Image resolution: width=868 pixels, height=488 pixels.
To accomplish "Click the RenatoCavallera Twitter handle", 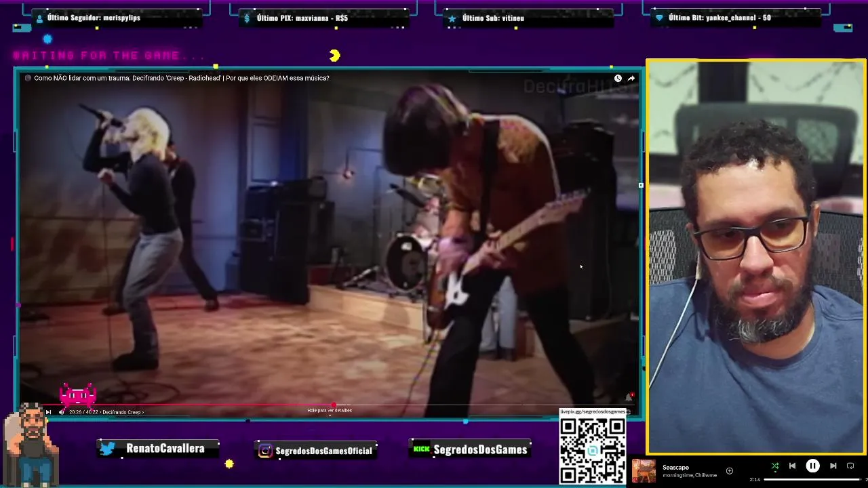I will tap(165, 449).
